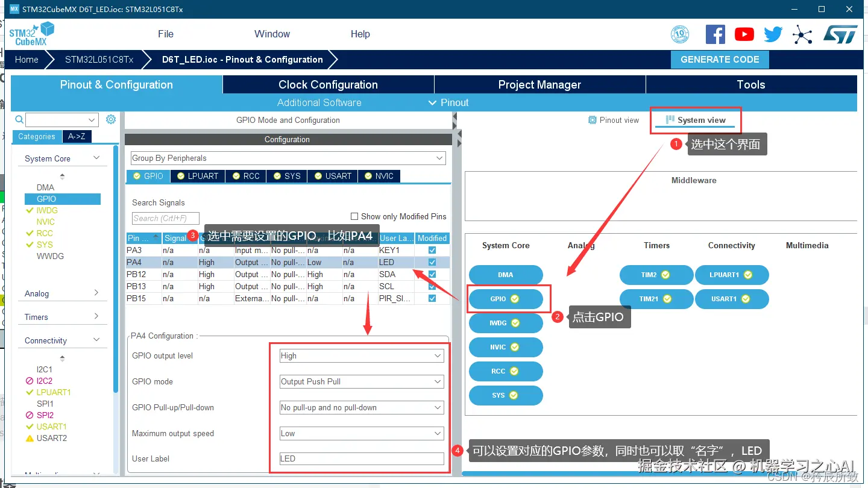Image resolution: width=868 pixels, height=488 pixels.
Task: Expand the Analog category
Action: coord(96,293)
